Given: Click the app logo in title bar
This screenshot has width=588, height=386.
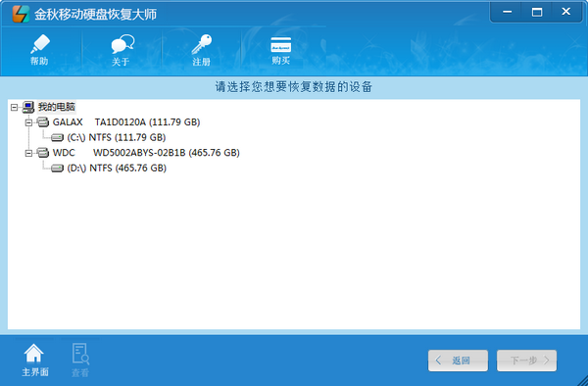Looking at the screenshot, I should pyautogui.click(x=21, y=14).
